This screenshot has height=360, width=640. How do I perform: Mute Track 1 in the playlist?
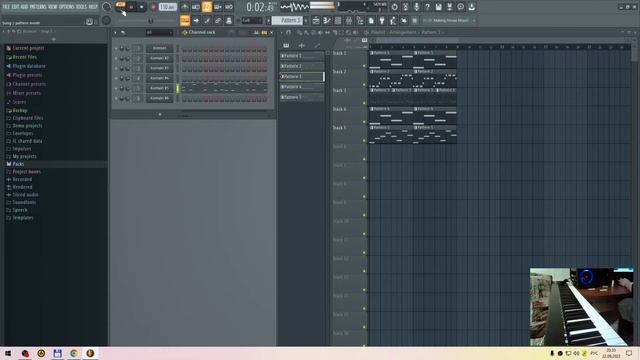tap(364, 66)
